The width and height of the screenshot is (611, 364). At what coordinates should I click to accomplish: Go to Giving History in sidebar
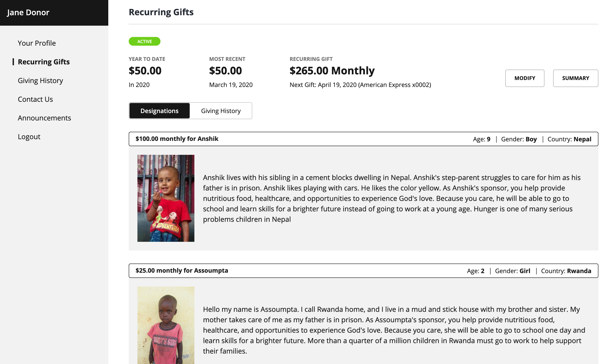[x=40, y=81]
